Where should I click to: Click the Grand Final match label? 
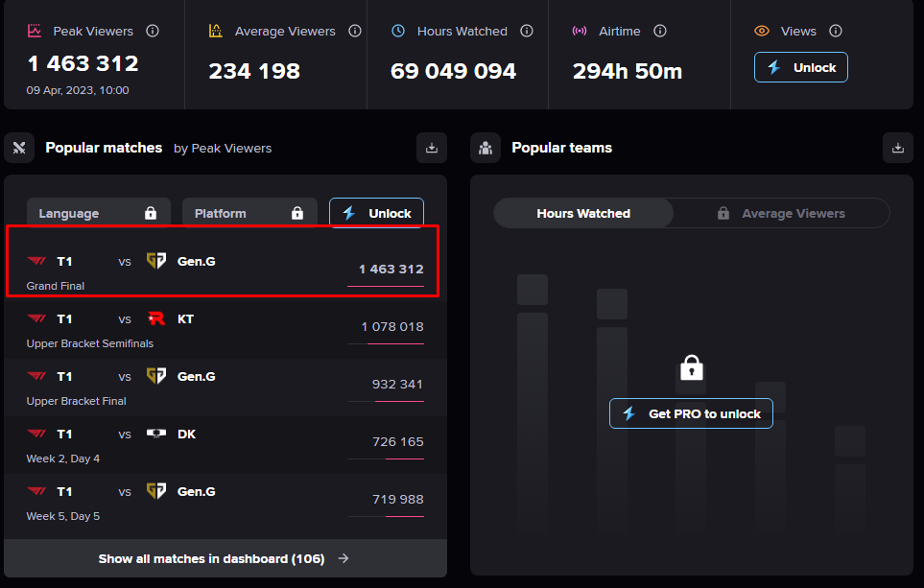pos(56,286)
